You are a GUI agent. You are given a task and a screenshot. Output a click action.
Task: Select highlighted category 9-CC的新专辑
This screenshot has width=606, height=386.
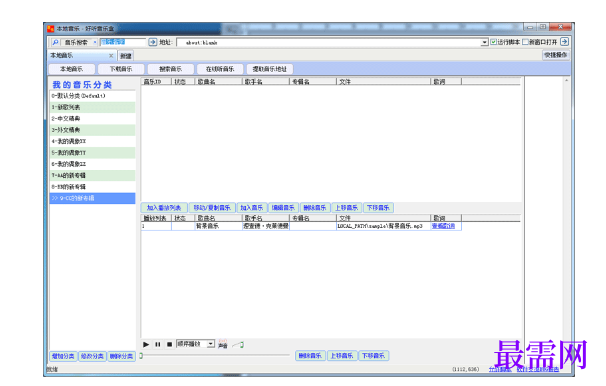pyautogui.click(x=92, y=198)
